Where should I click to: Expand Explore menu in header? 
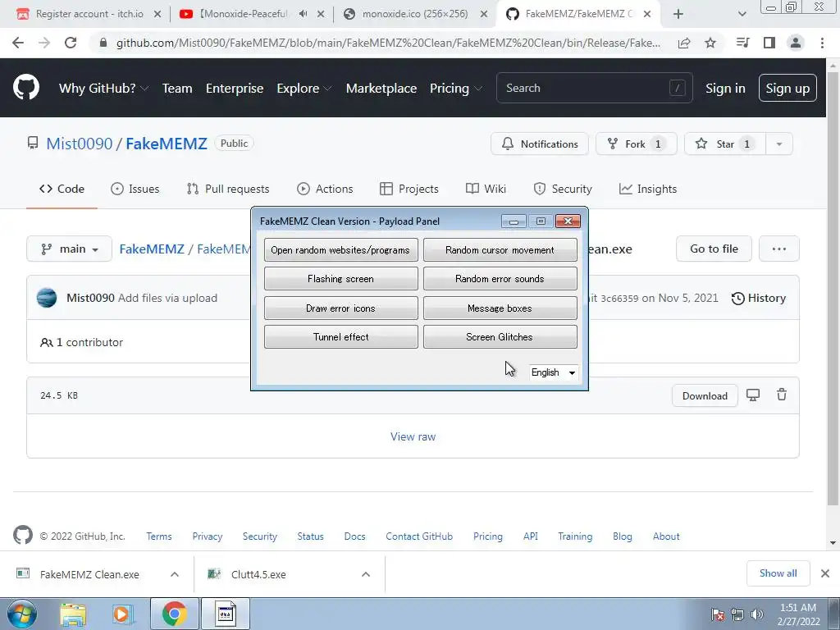tap(304, 89)
